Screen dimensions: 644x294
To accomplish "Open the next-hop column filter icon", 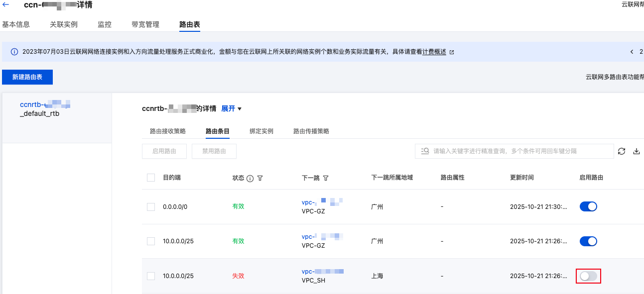I will tap(326, 178).
